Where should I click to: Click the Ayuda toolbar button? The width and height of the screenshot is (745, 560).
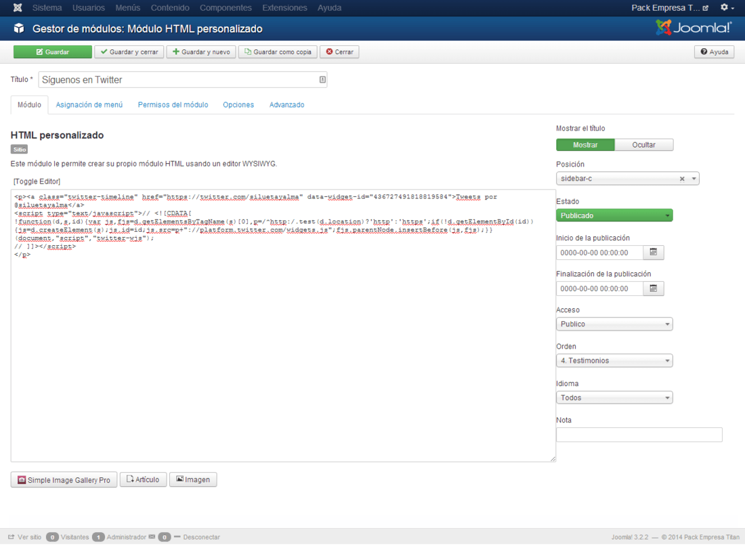tap(714, 51)
